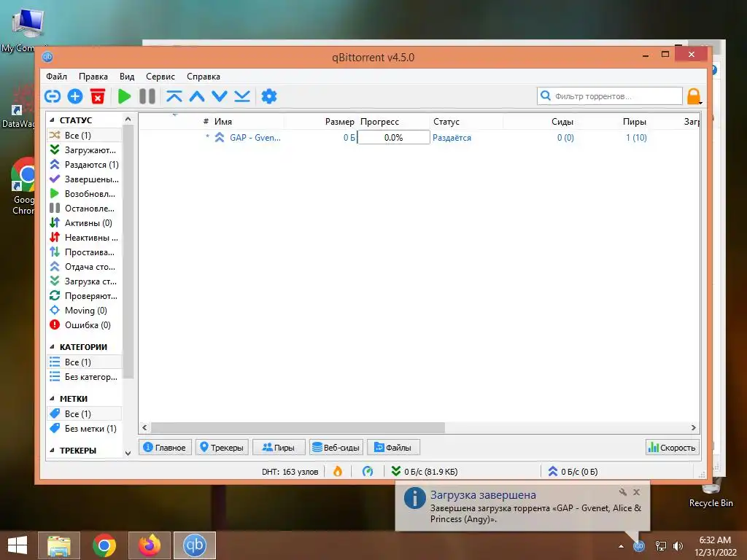Select the Простаивают filter
747x560 pixels.
pyautogui.click(x=85, y=252)
